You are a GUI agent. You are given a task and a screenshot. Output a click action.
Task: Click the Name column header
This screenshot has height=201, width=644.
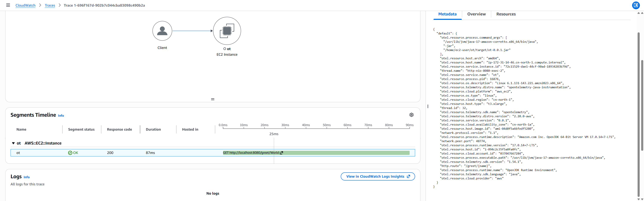[x=21, y=129]
